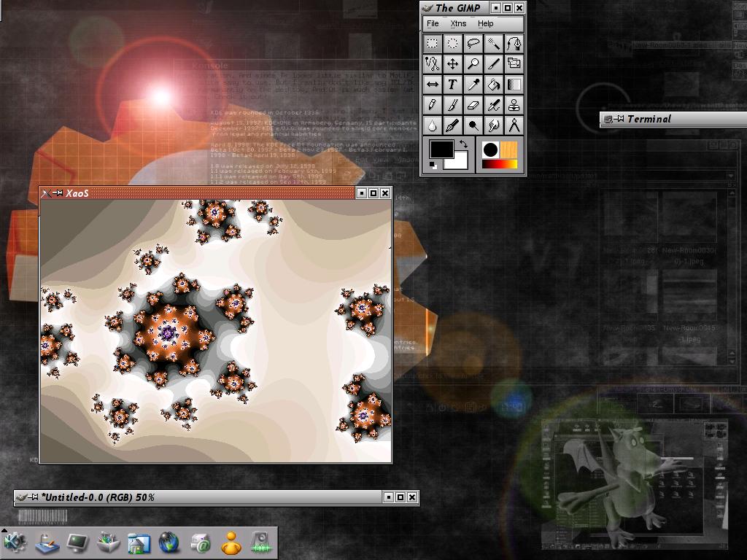The height and width of the screenshot is (560, 747).
Task: Open the email client at-sign icon
Action: 201,542
